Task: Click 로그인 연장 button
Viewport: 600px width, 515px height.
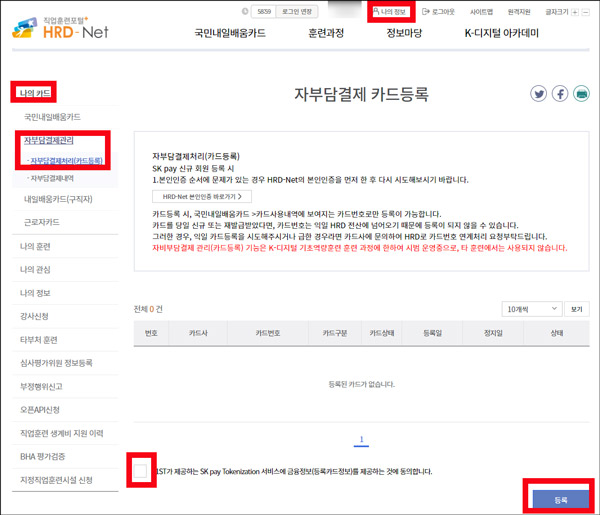Action: 297,11
